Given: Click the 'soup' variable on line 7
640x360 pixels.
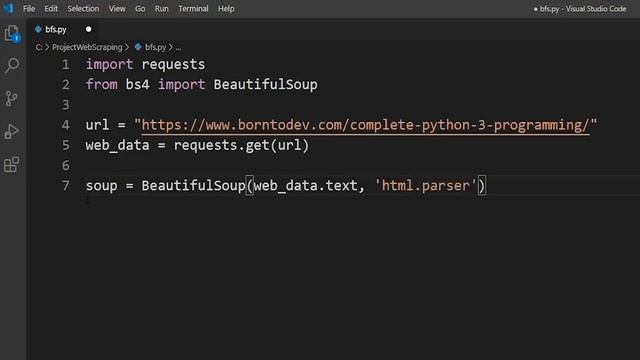Looking at the screenshot, I should 101,186.
